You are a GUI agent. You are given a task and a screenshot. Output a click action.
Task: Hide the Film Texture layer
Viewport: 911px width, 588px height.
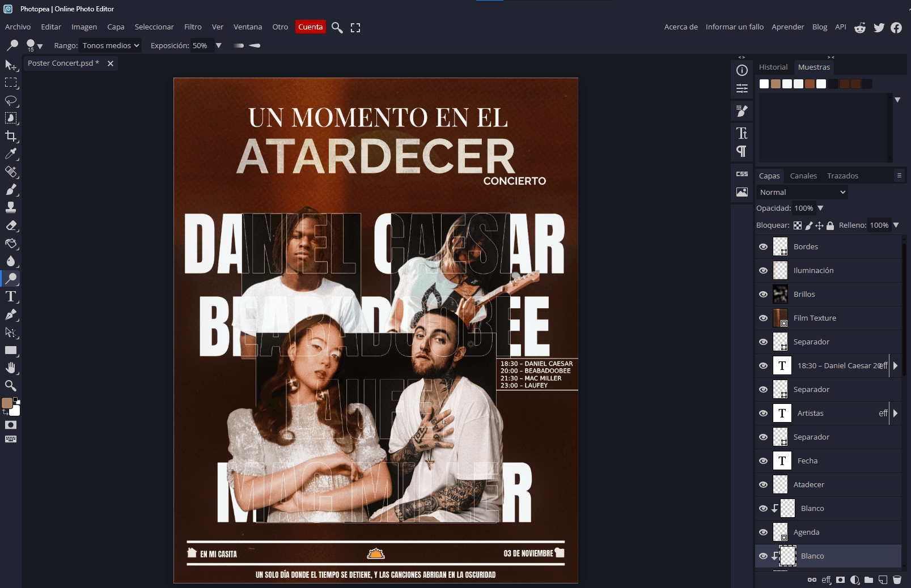coord(763,318)
